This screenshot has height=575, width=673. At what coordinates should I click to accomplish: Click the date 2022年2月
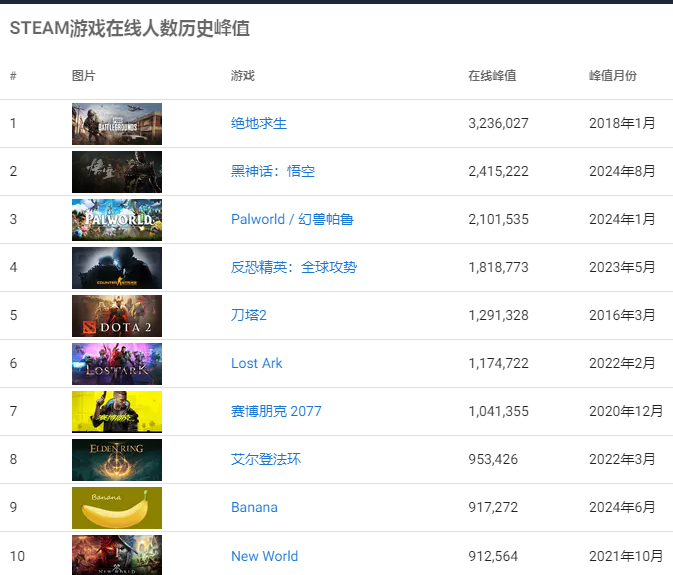(622, 363)
